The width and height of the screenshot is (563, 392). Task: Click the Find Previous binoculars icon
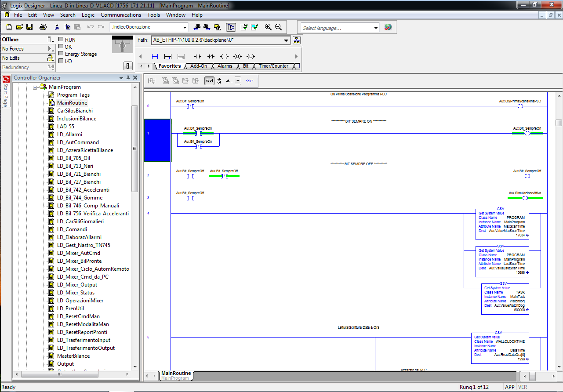tap(197, 27)
